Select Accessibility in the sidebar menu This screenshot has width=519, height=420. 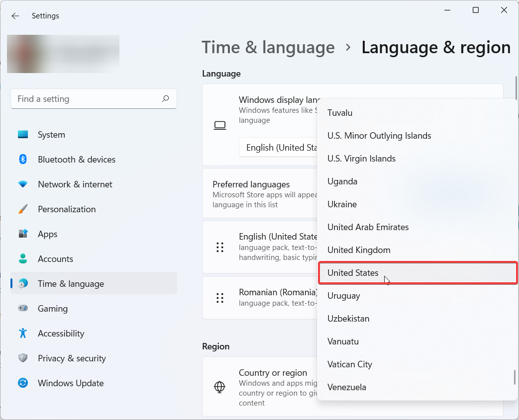pos(61,334)
